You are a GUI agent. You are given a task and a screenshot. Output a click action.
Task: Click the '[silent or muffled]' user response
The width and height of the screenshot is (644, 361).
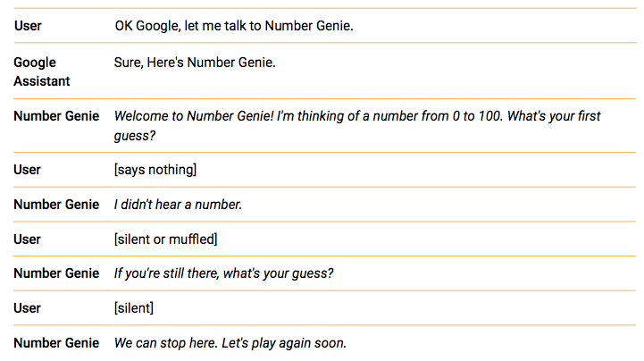click(165, 239)
